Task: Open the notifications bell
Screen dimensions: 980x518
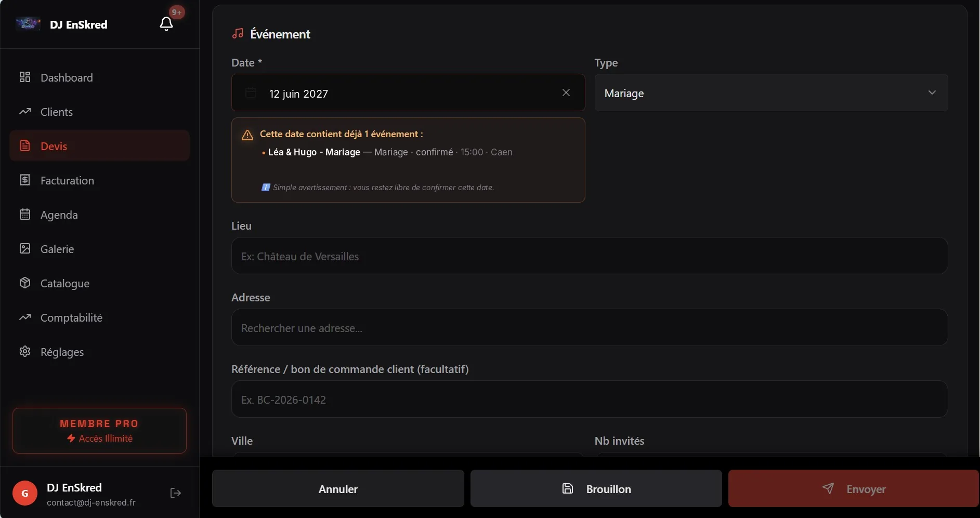Action: tap(166, 24)
